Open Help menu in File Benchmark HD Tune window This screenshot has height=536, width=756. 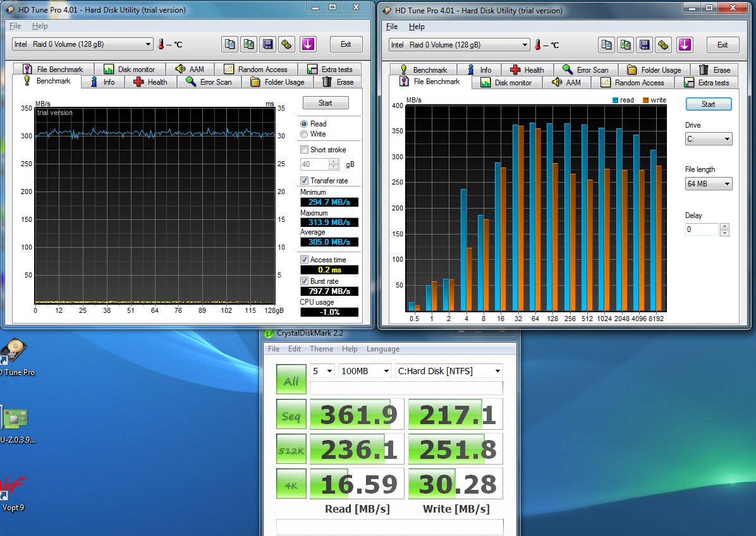[417, 27]
